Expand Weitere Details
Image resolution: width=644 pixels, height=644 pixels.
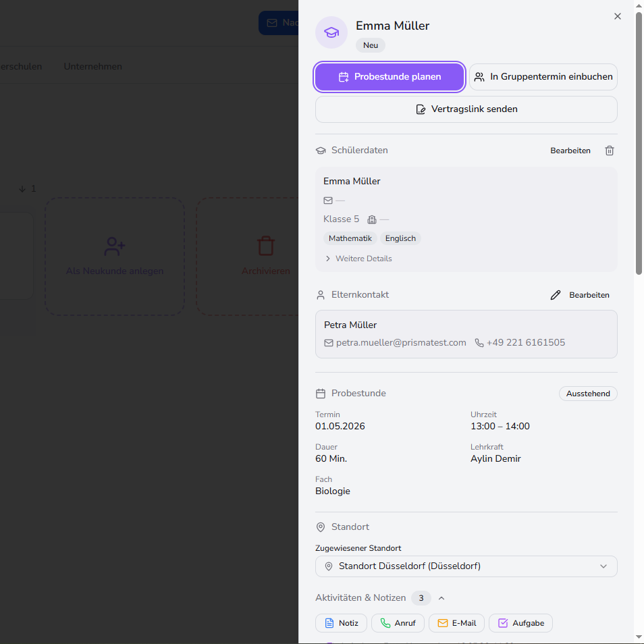coord(358,259)
